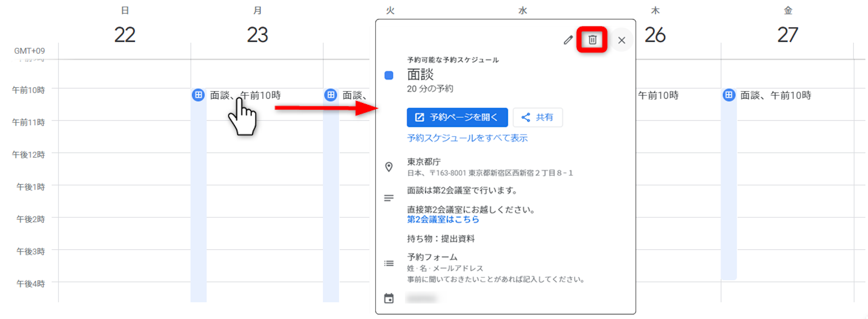Screen dimensions: 868x319
Task: Select date 26 Thursday header
Action: click(655, 35)
